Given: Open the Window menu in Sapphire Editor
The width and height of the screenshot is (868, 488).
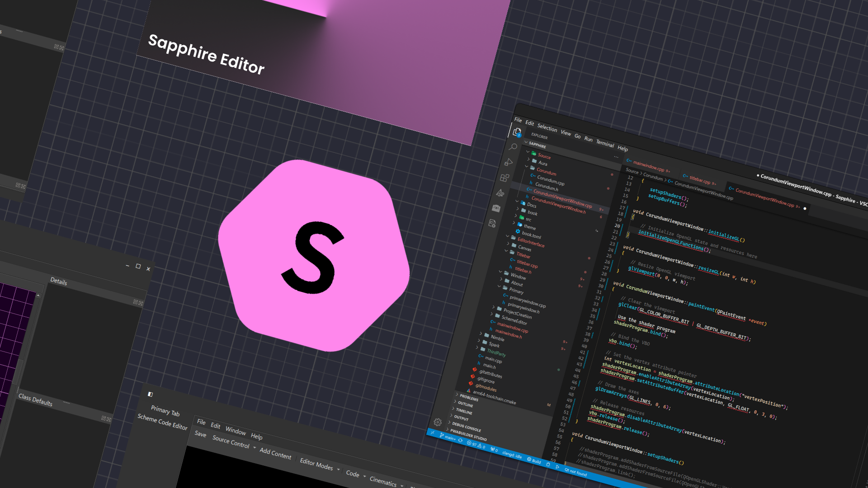Looking at the screenshot, I should coord(236,431).
